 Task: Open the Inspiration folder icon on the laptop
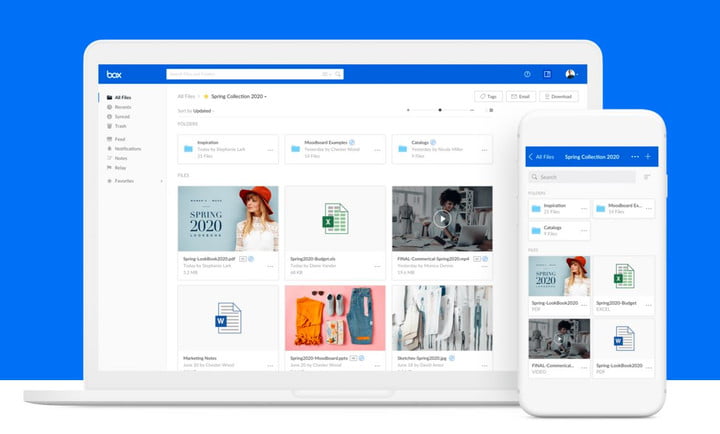188,149
